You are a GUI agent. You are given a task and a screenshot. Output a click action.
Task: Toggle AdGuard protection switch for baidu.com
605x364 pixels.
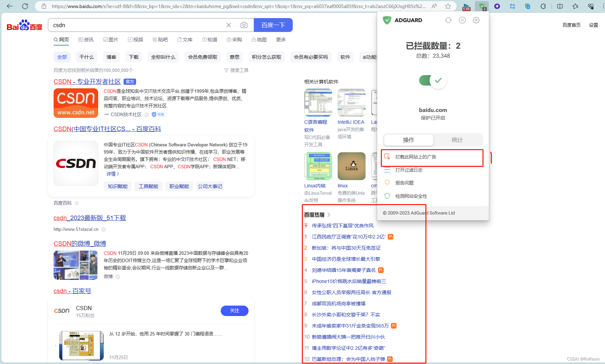tap(433, 80)
